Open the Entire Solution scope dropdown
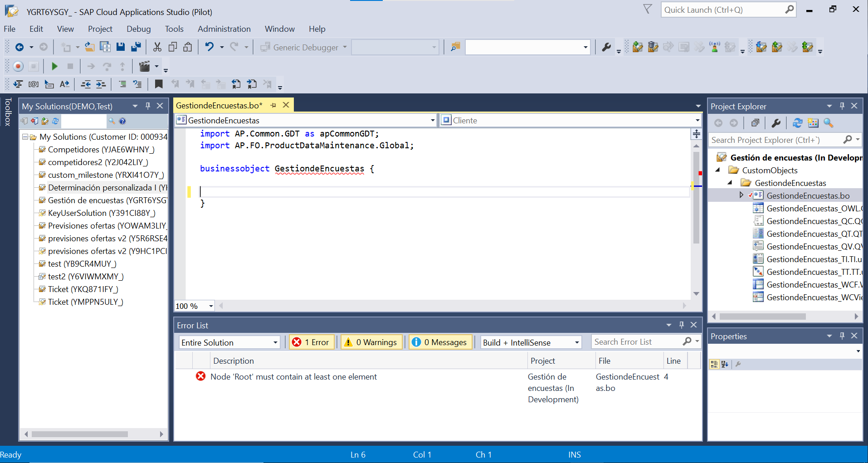This screenshot has height=463, width=868. (x=229, y=342)
